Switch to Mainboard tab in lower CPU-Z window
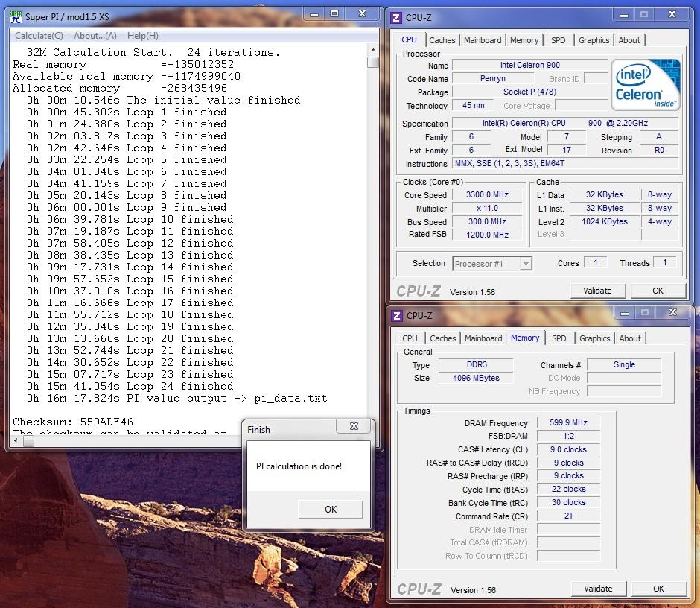This screenshot has height=608, width=700. [483, 338]
